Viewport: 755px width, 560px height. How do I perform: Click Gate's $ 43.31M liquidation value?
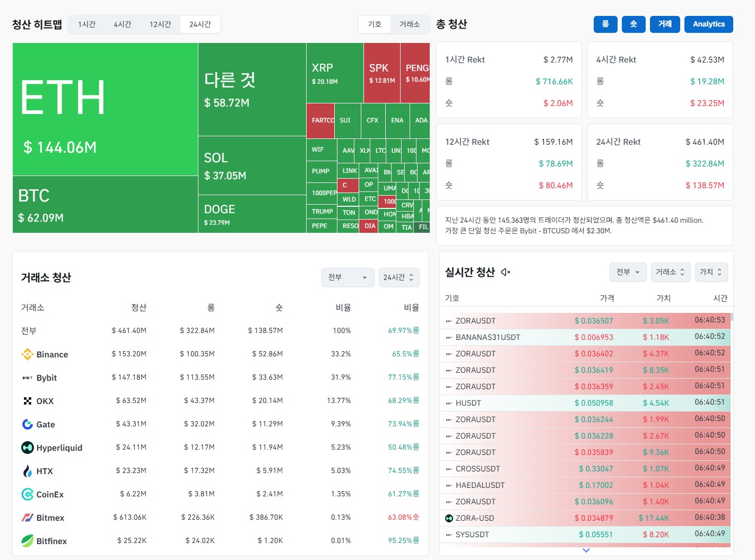tap(131, 424)
